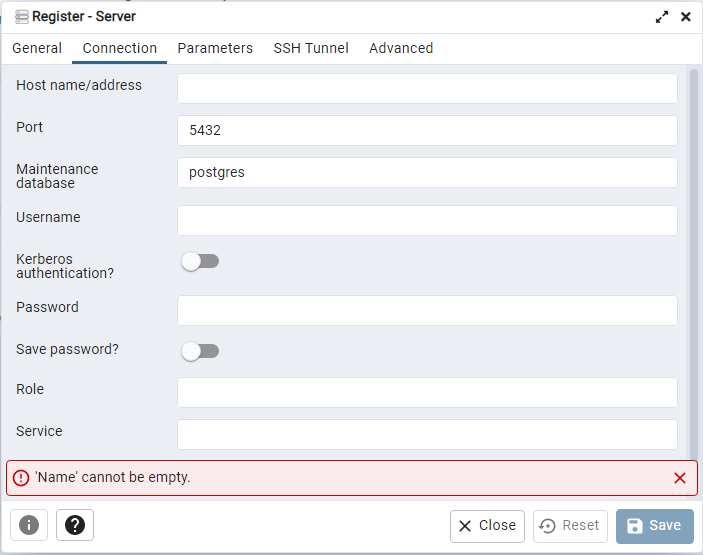Click the Close button

(487, 526)
